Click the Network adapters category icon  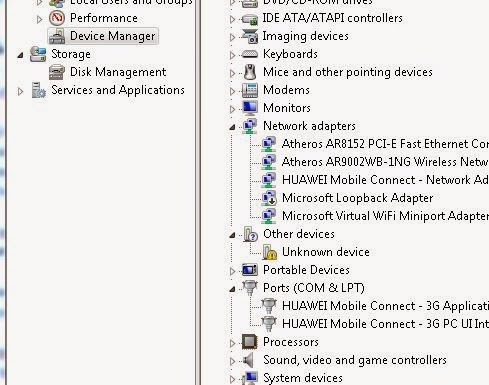point(250,126)
